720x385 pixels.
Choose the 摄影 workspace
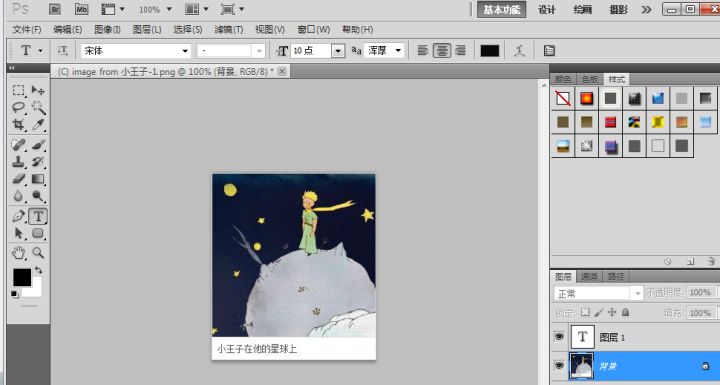coord(618,10)
